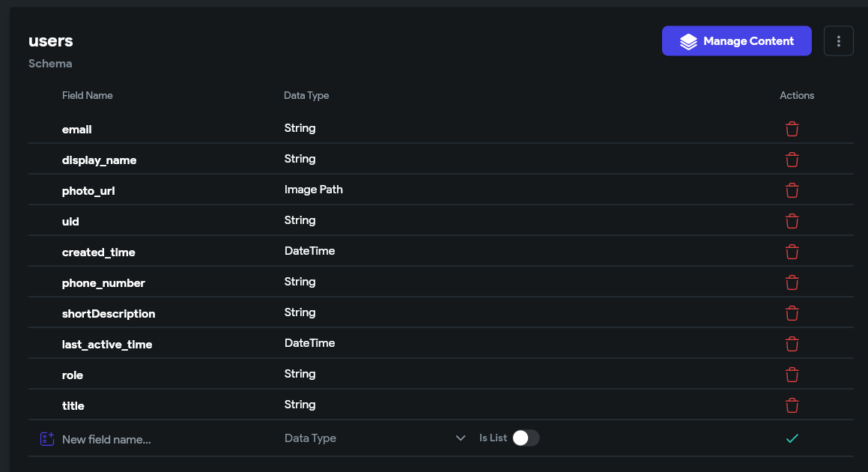Delete the last_active_time field
Viewport: 868px width, 472px height.
[792, 344]
